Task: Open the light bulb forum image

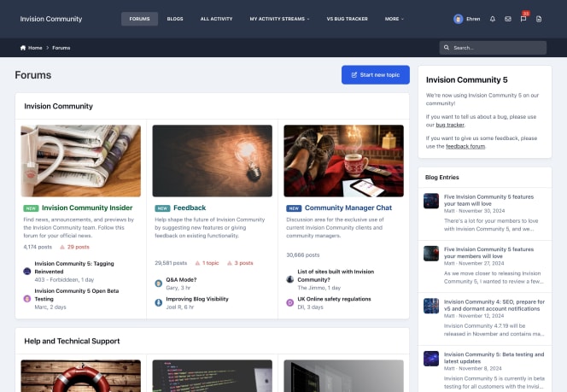Action: click(x=213, y=161)
